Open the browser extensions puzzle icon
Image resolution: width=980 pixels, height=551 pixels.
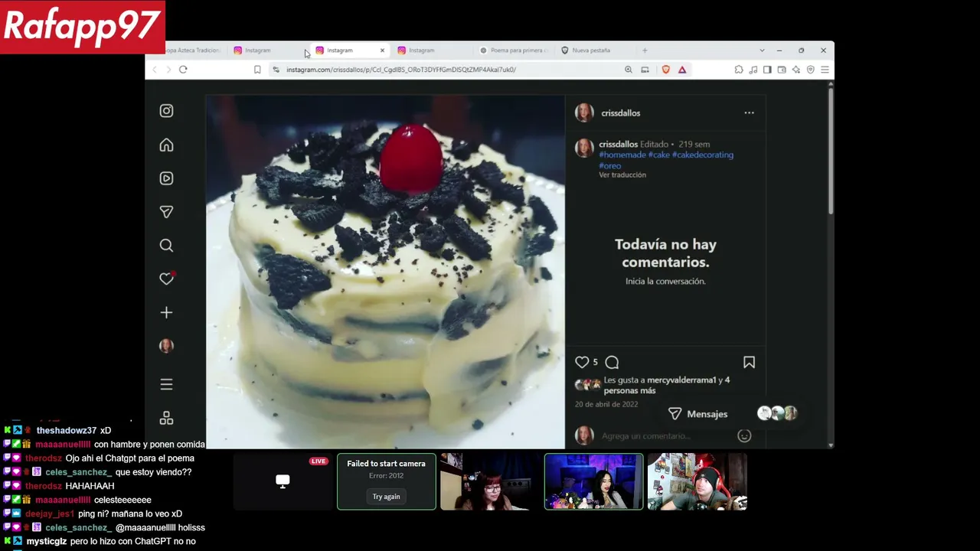(739, 70)
